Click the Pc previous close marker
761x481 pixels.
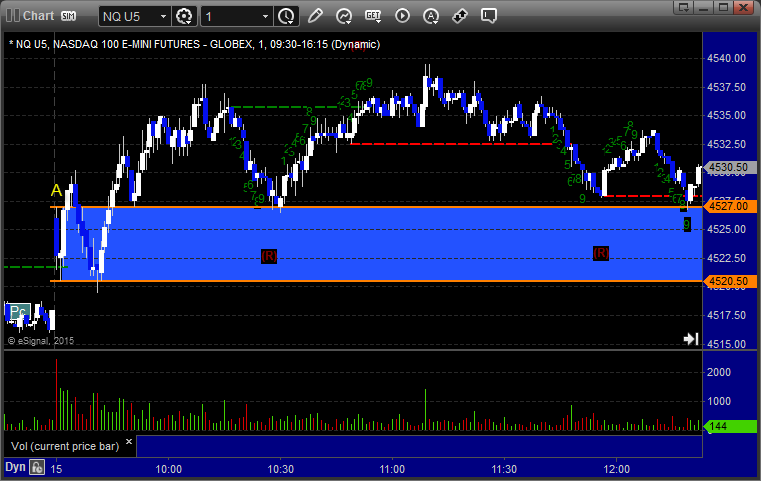pos(18,311)
